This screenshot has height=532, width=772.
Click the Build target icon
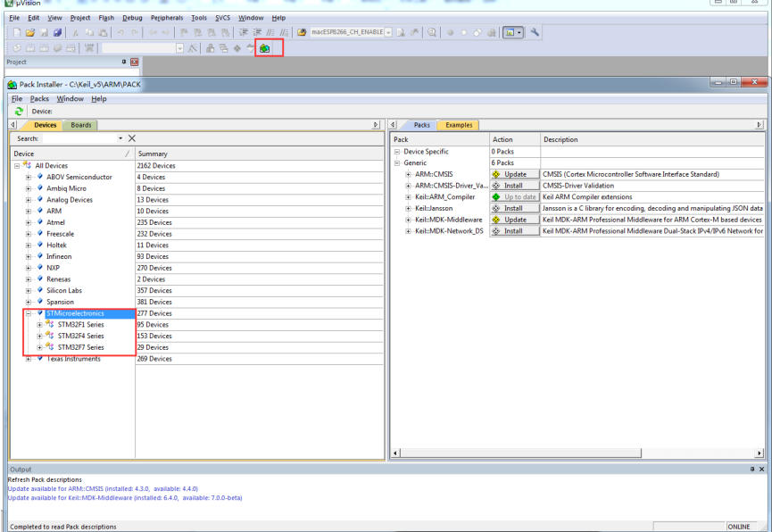click(x=30, y=48)
